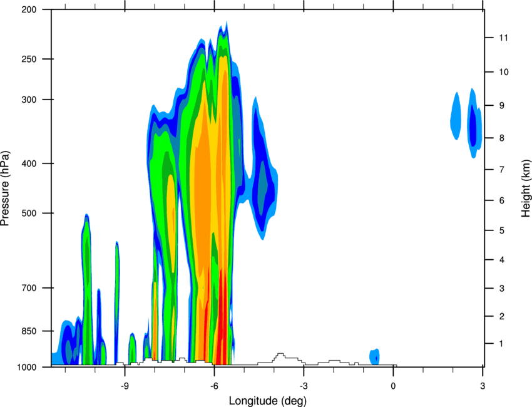The width and height of the screenshot is (532, 407).
Task: Click the -6 longitude tick label
Action: [x=214, y=386]
